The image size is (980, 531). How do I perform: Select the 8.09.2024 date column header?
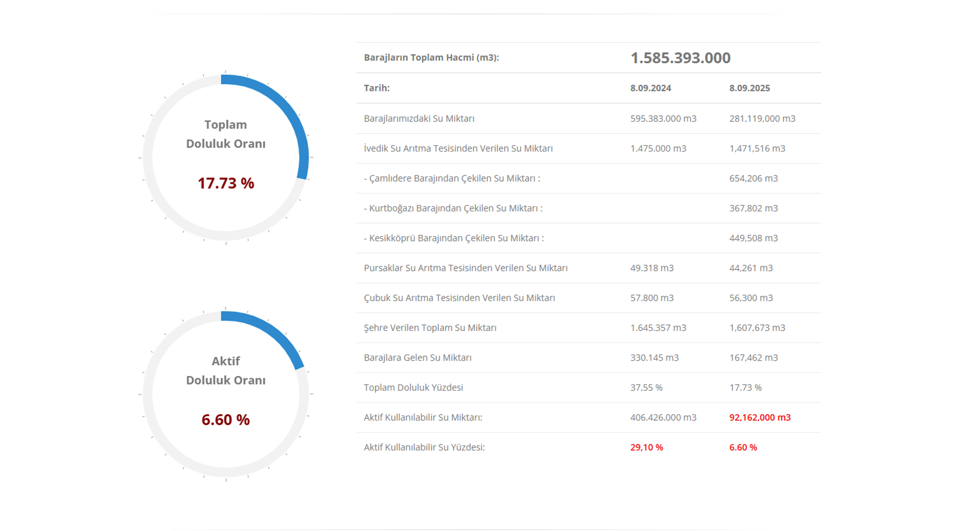650,88
